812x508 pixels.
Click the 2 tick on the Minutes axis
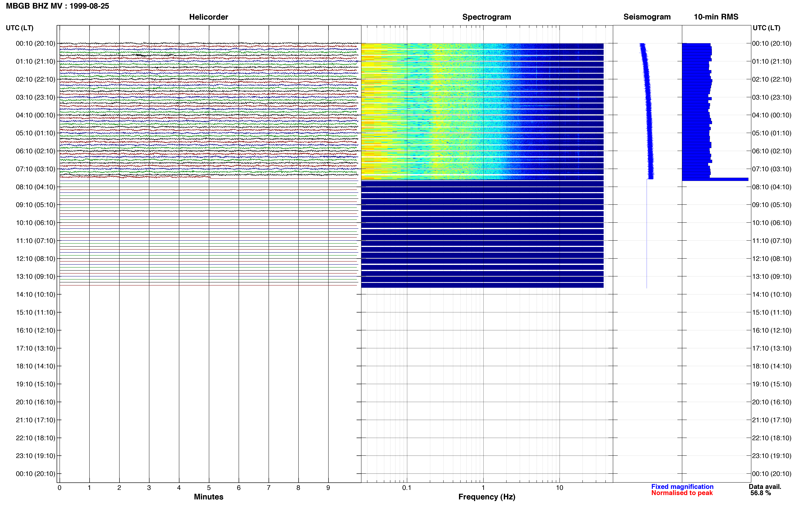pyautogui.click(x=119, y=488)
